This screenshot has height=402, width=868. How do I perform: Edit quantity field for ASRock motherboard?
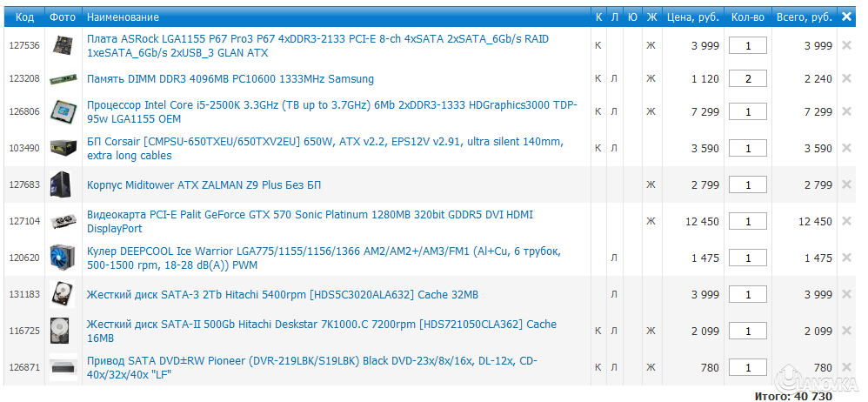pos(748,45)
